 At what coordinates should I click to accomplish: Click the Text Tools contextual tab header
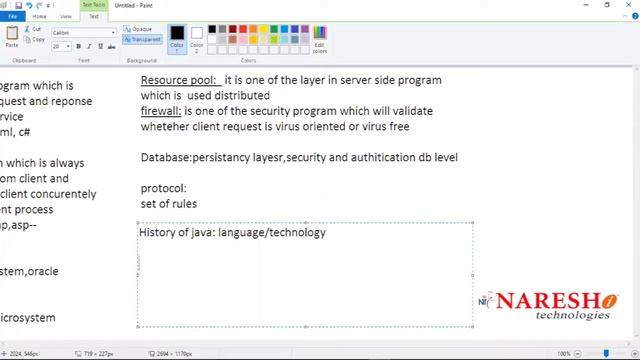(94, 5)
